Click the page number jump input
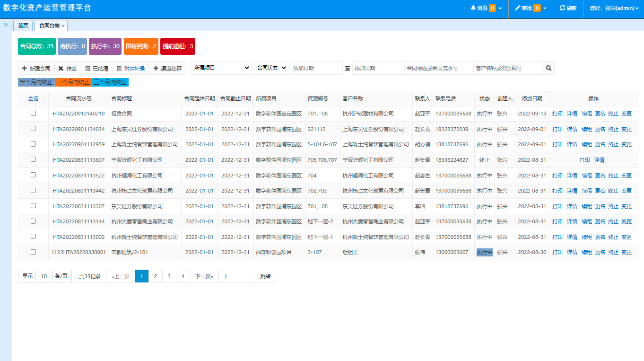 tap(236, 276)
